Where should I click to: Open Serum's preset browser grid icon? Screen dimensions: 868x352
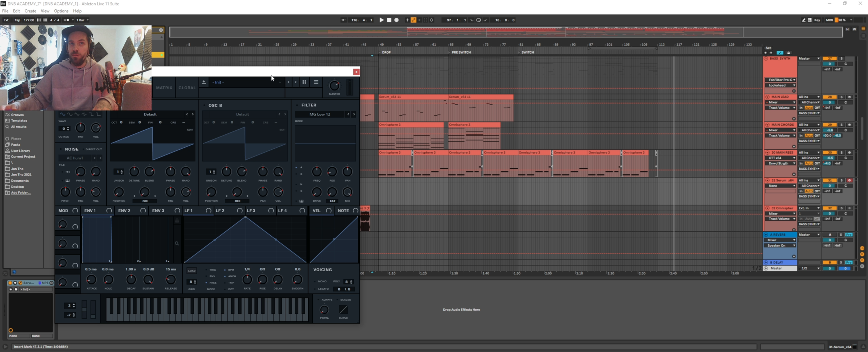click(x=304, y=82)
